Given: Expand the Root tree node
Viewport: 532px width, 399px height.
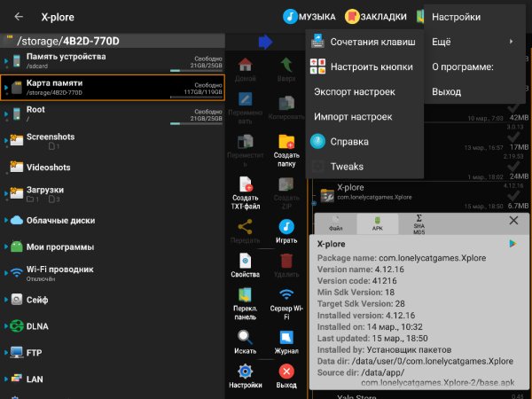Looking at the screenshot, I should pos(6,114).
